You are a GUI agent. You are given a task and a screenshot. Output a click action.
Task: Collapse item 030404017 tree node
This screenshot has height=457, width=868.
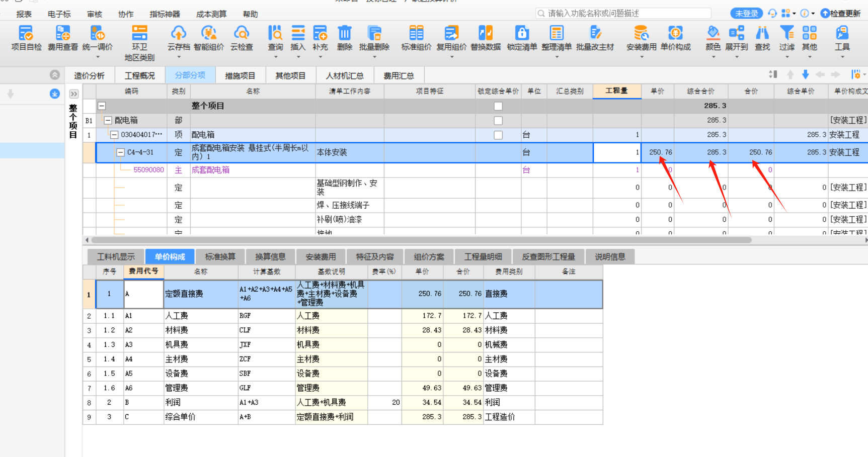[114, 135]
